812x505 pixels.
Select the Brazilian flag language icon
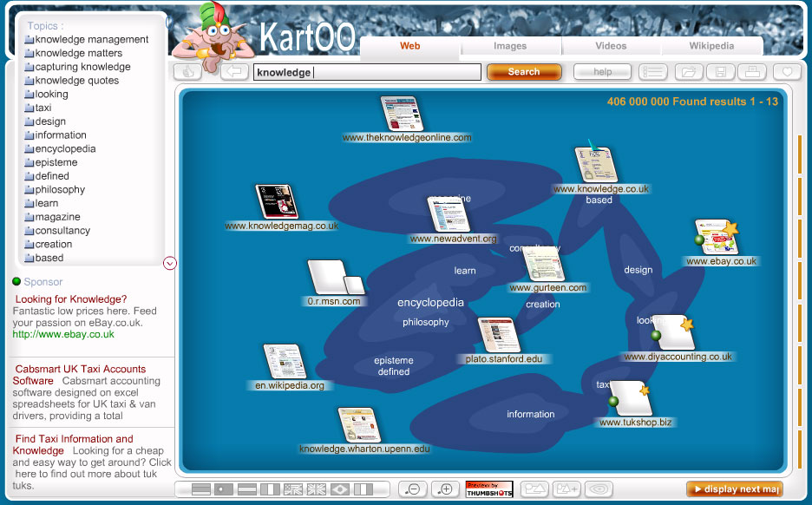point(340,489)
